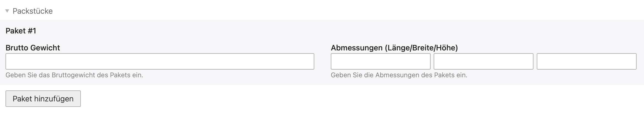Click the first of three dimension fields
This screenshot has height=114, width=644.
pyautogui.click(x=380, y=61)
